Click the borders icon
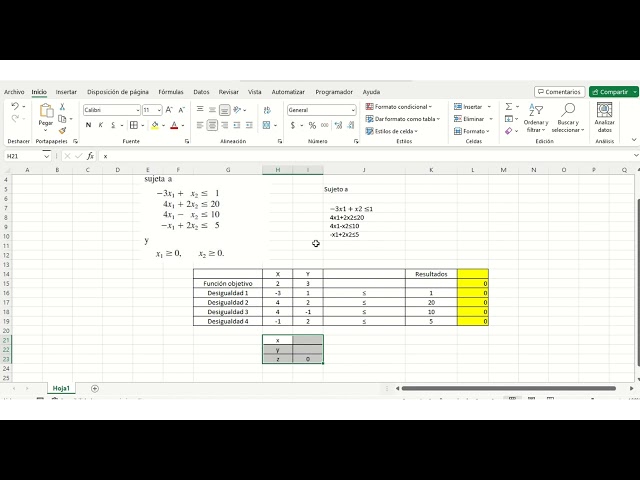The image size is (640, 480). pyautogui.click(x=133, y=125)
